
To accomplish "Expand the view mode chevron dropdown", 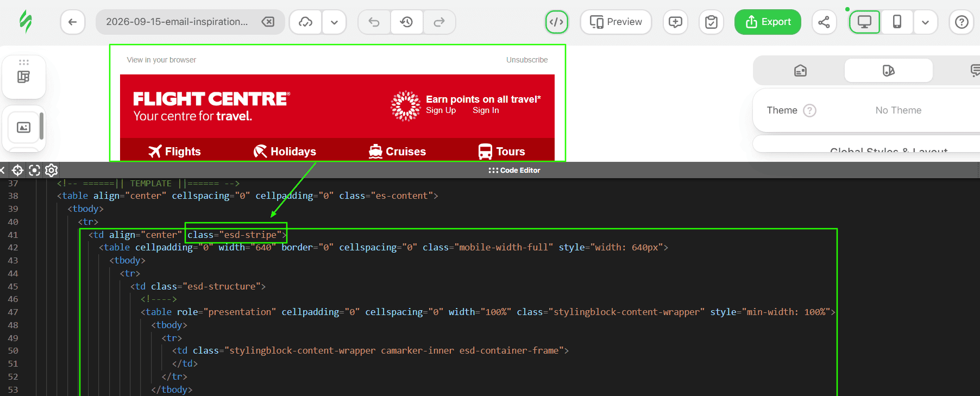I will point(925,22).
